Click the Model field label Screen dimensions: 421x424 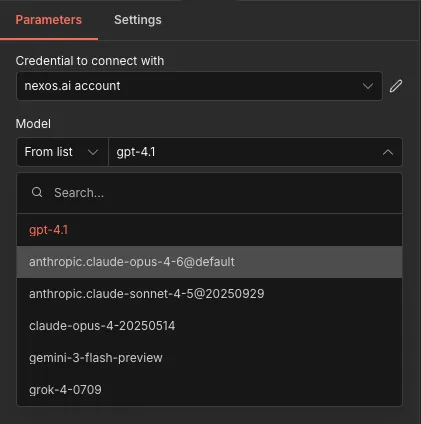pos(33,124)
